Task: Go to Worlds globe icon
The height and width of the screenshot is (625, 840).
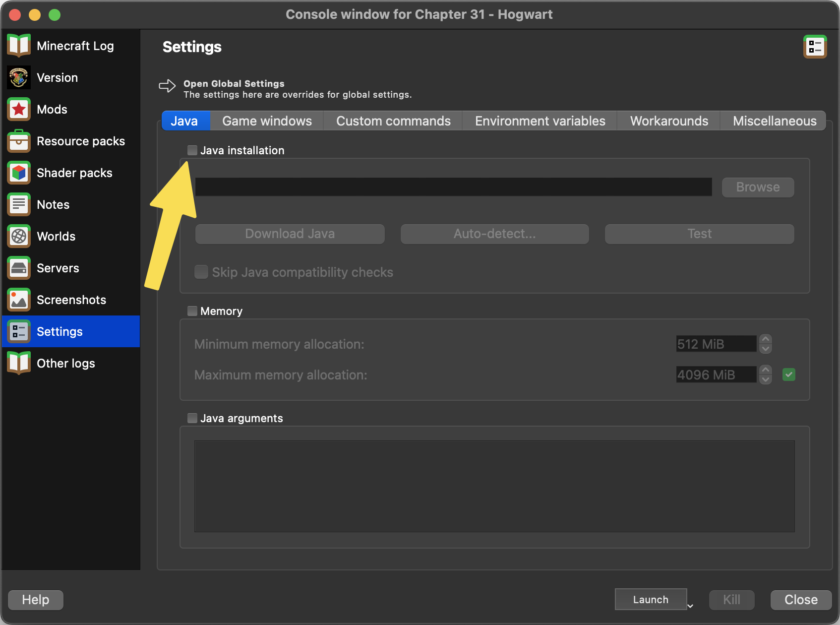Action: [x=19, y=236]
